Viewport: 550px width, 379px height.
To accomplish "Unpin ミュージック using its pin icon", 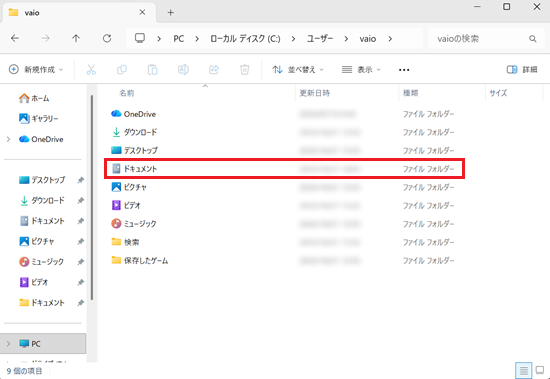I will click(81, 262).
